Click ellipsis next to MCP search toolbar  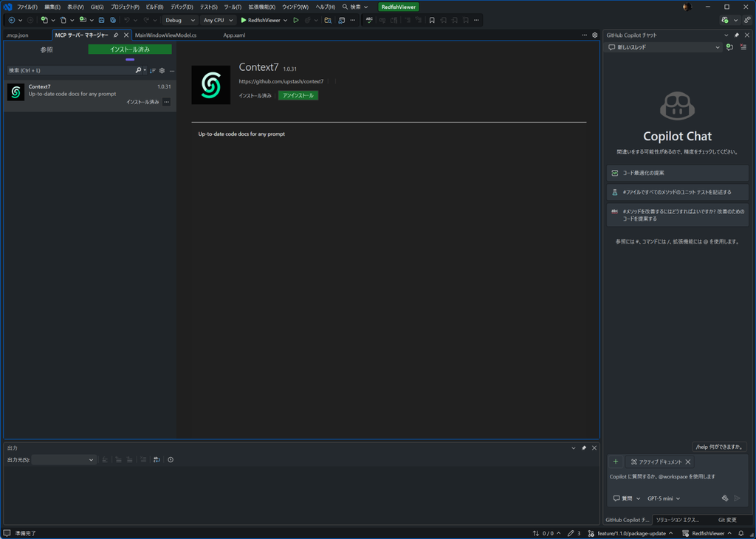(171, 71)
